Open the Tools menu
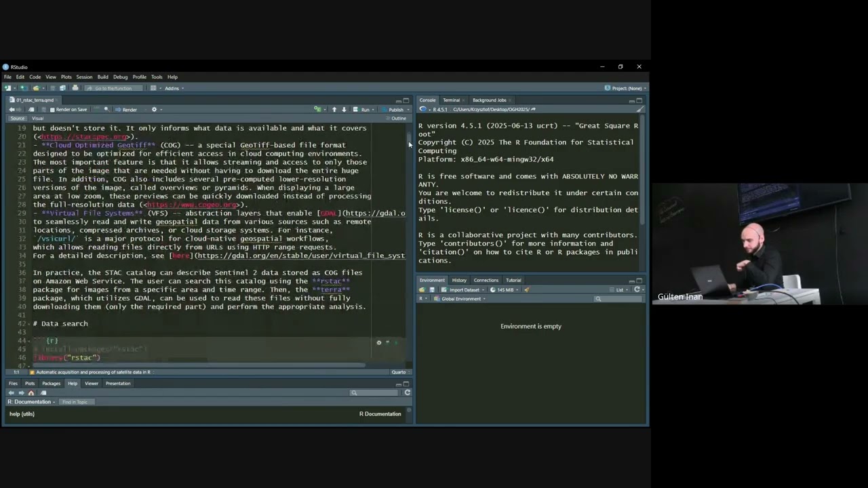Viewport: 868px width, 488px height. pyautogui.click(x=157, y=77)
